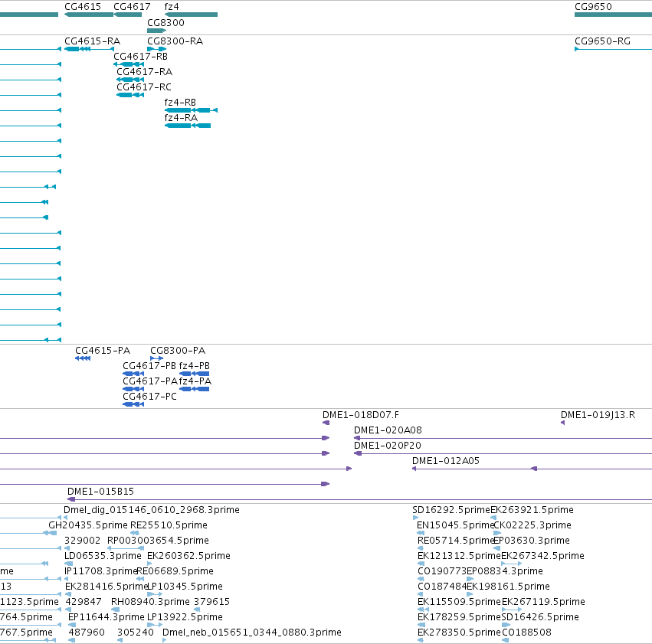652x644 pixels.
Task: Select the EP11644.3prime EST label
Action: click(106, 618)
